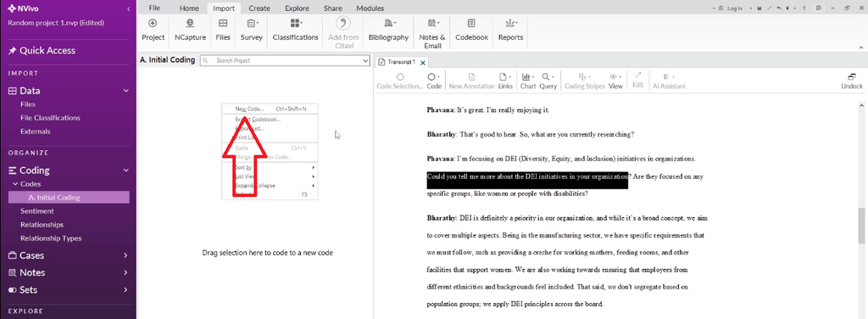Viewport: 868px width, 319px height.
Task: Open the AI Assistant tool
Action: [x=669, y=81]
